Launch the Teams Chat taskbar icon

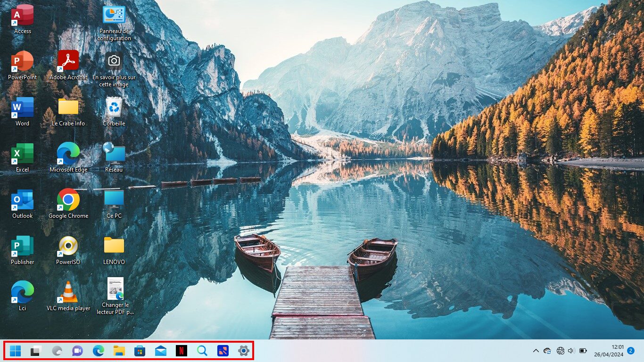77,351
